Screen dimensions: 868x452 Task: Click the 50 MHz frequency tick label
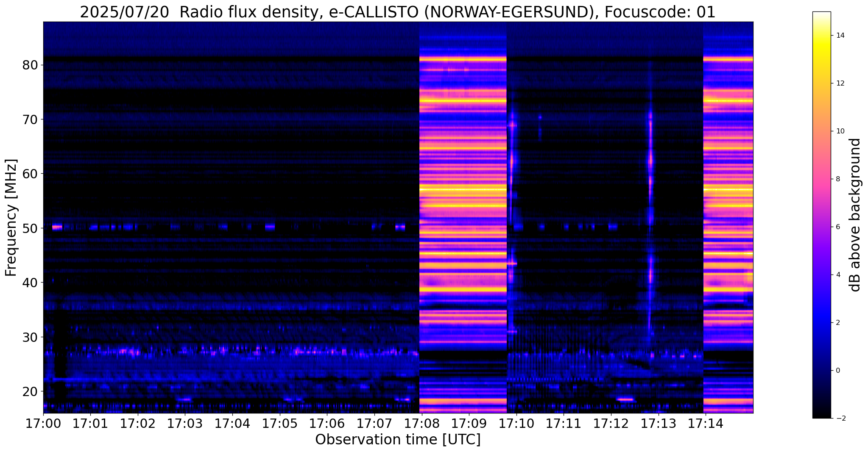pyautogui.click(x=31, y=228)
